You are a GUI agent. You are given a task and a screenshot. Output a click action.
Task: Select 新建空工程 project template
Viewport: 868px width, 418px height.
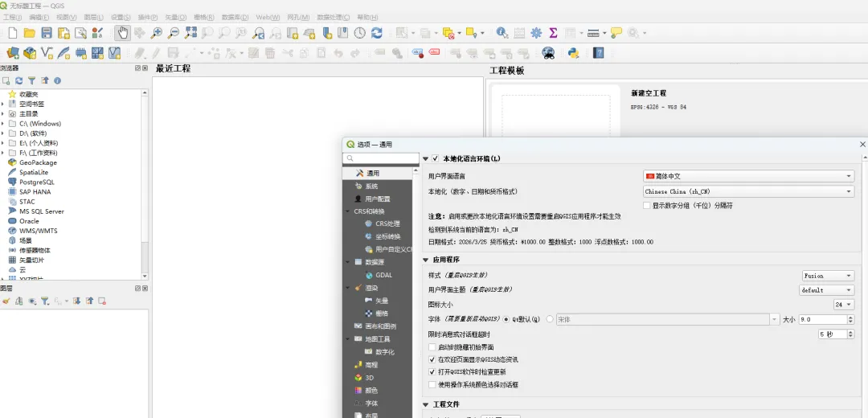click(x=649, y=93)
